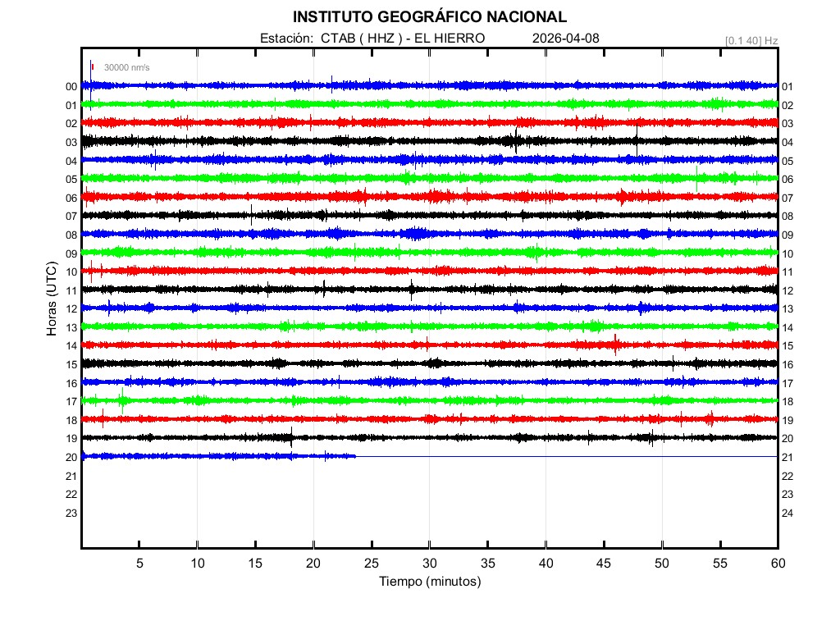Click the red 30000 nm/s scale bar
Image resolution: width=840 pixels, height=630 pixels.
coord(93,67)
